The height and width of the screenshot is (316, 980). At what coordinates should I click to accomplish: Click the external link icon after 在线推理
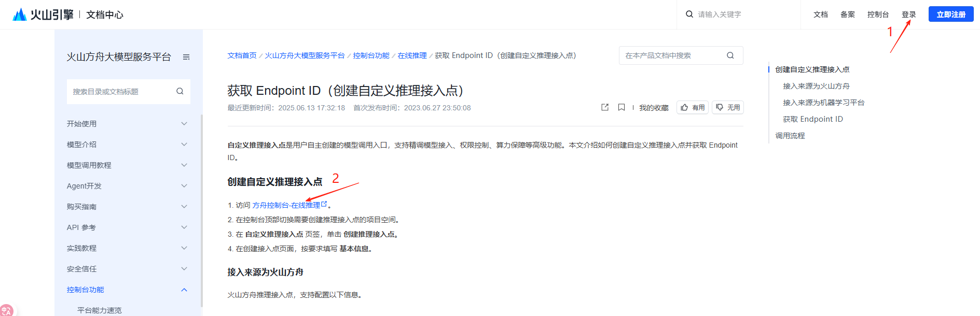click(324, 204)
